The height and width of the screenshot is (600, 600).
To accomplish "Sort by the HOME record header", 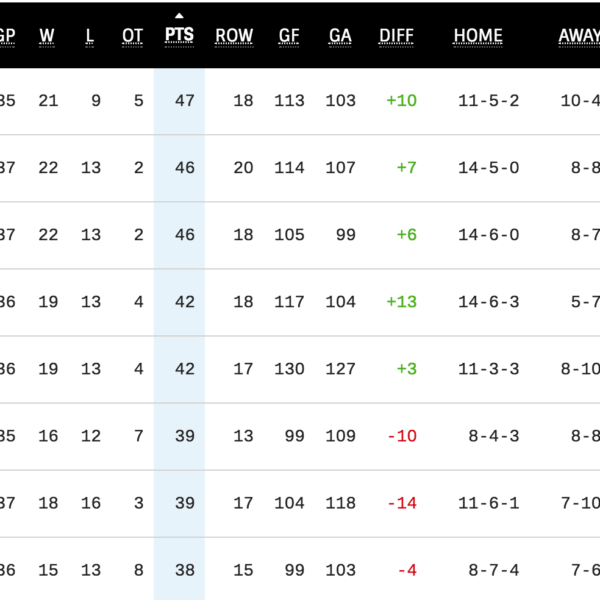I will tap(478, 36).
